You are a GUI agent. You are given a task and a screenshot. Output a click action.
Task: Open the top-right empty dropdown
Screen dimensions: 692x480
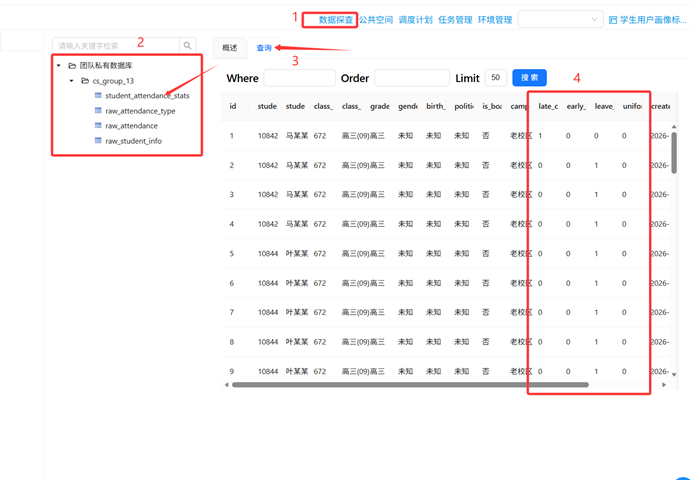(x=560, y=19)
